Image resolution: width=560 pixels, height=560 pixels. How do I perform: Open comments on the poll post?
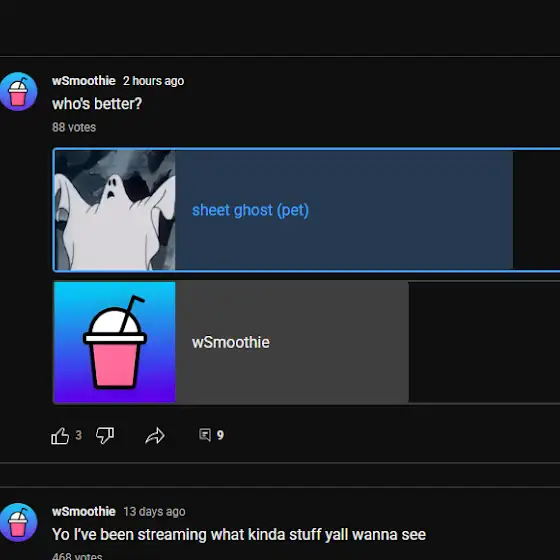click(x=205, y=435)
